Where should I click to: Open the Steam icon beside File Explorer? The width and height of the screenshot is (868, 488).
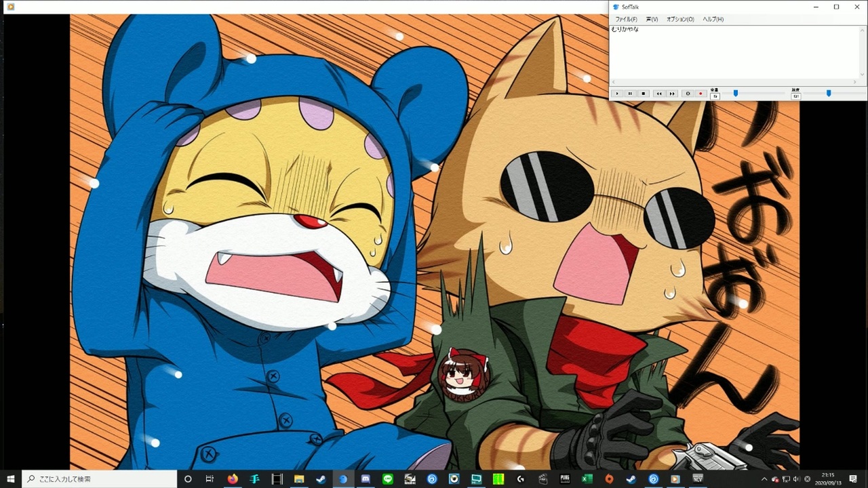321,479
